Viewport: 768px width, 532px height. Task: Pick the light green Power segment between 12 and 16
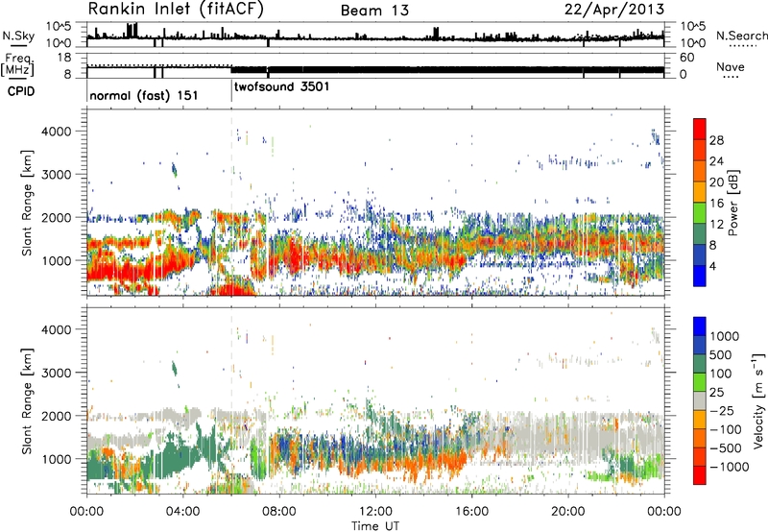click(700, 212)
